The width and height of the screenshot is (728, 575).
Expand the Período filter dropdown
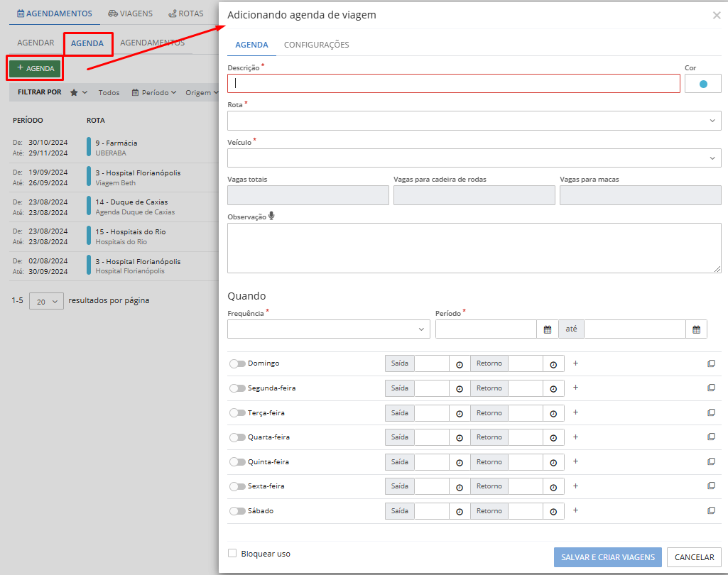[x=154, y=92]
